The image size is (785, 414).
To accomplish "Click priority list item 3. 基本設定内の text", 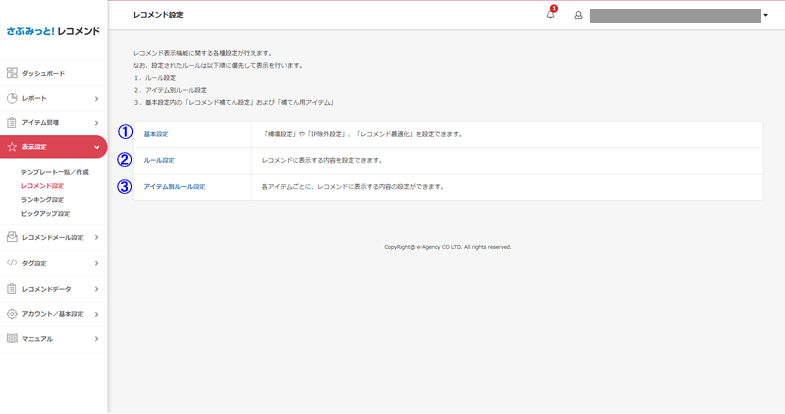I will pyautogui.click(x=234, y=103).
